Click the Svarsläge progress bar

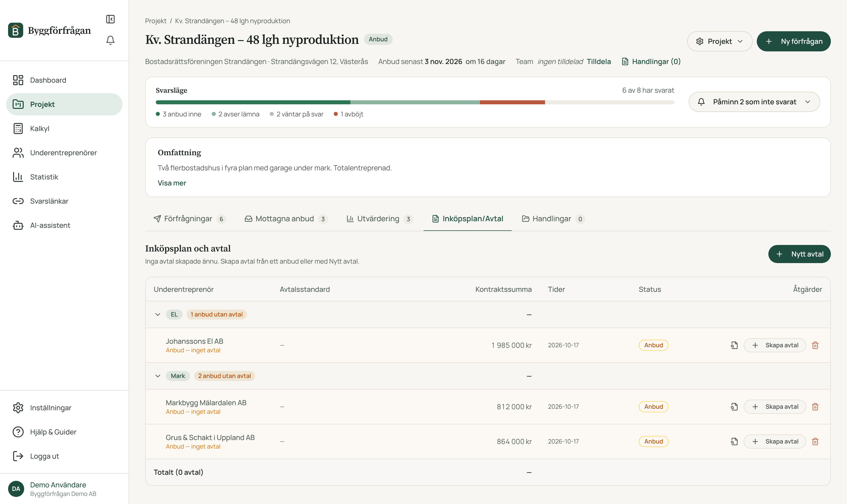[415, 102]
